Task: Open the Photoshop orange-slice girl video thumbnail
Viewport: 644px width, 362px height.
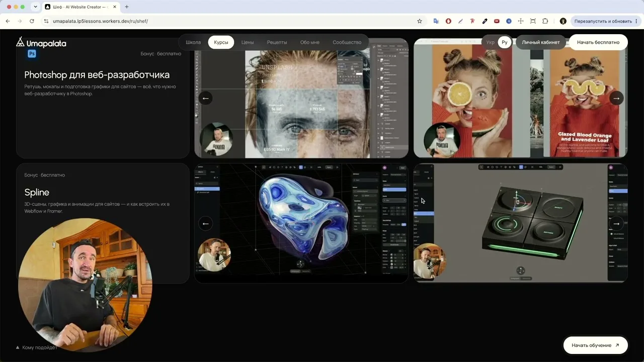Action: 521,98
